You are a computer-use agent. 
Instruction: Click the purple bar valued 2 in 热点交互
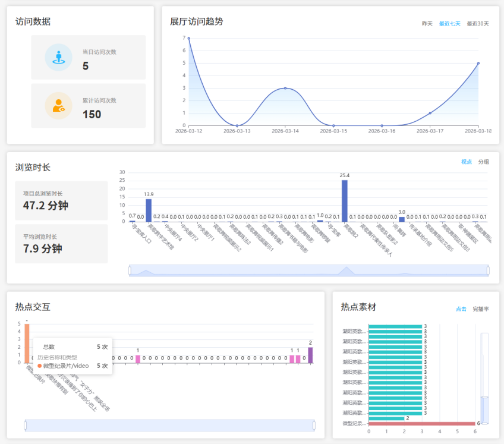coord(310,355)
